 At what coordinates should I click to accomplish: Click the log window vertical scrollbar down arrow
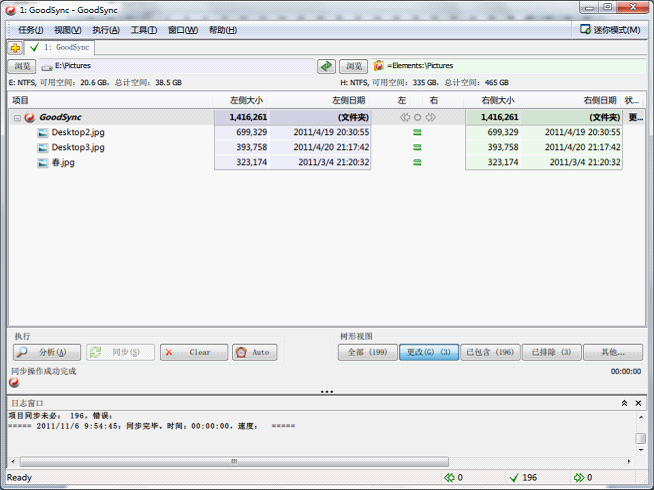click(x=641, y=450)
